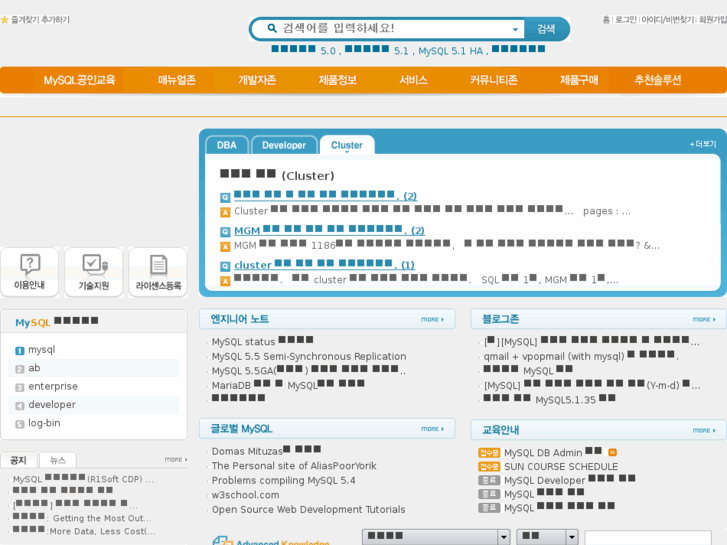Open qmail + vpopmail blog post
The image size is (727, 545).
(581, 356)
